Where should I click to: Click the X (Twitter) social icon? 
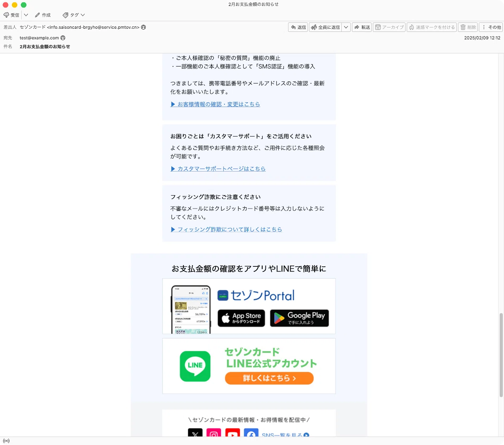coord(195,433)
